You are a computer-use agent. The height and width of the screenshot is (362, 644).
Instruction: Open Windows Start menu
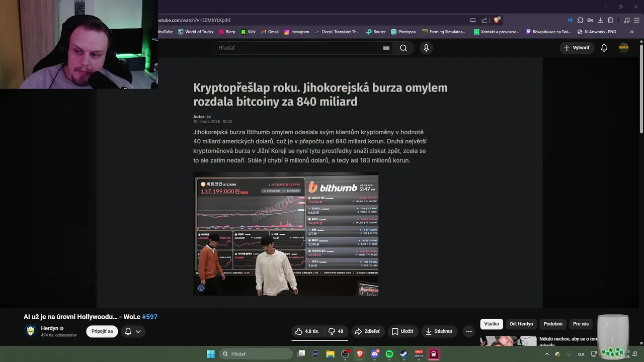click(211, 354)
